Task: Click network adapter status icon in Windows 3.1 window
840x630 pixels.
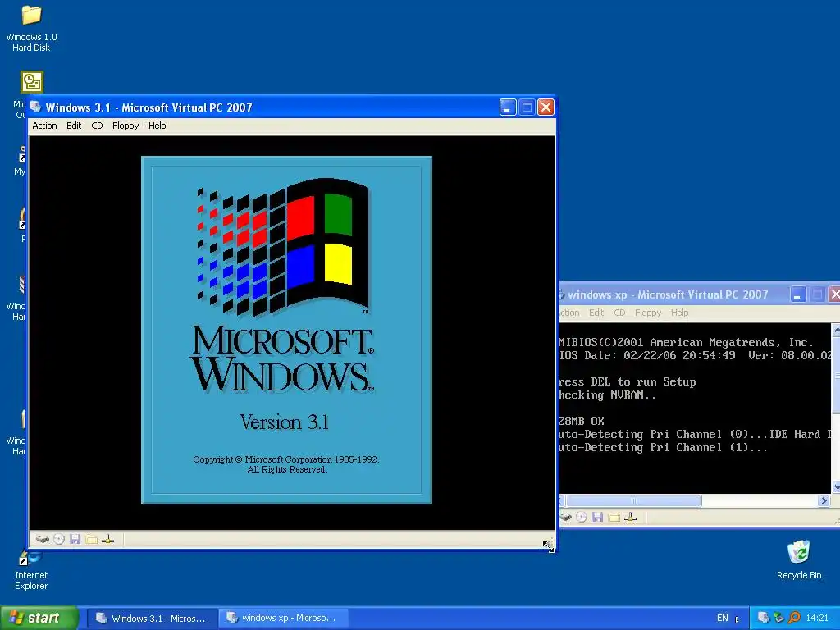Action: coord(107,539)
